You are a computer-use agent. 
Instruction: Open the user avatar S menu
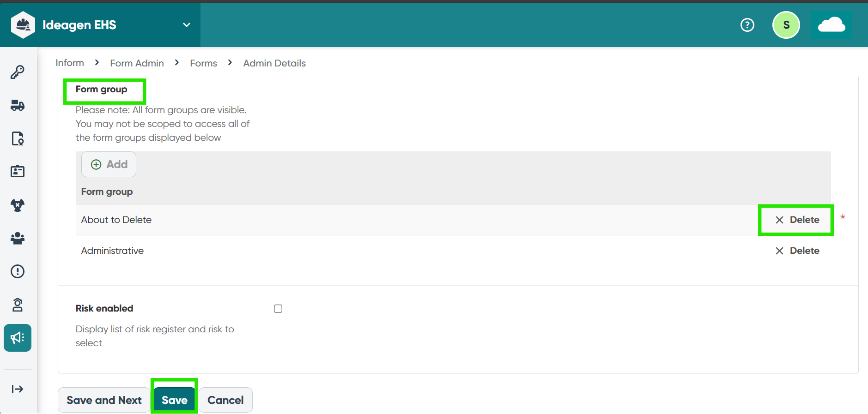click(x=786, y=25)
